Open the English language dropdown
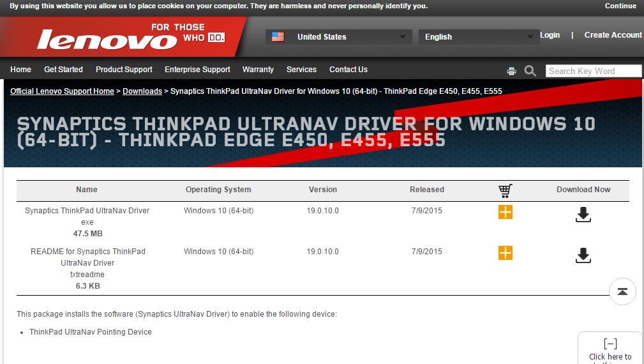644x364 pixels. click(479, 37)
